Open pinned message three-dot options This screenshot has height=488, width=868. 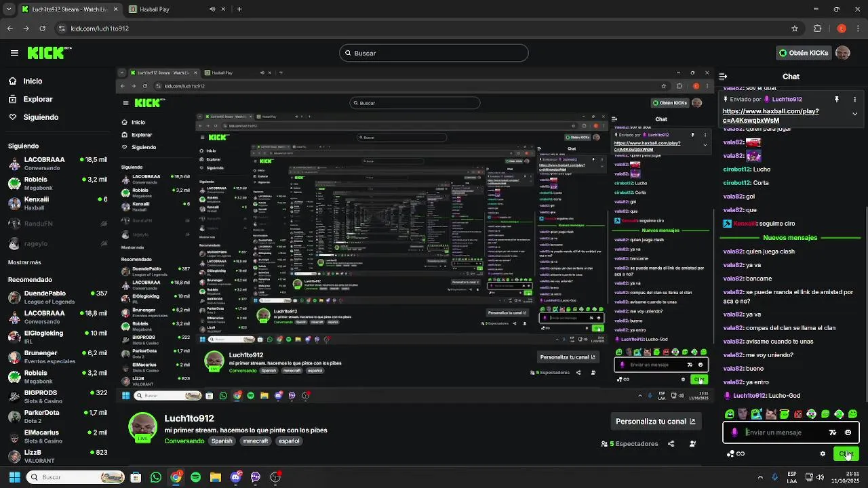point(854,100)
